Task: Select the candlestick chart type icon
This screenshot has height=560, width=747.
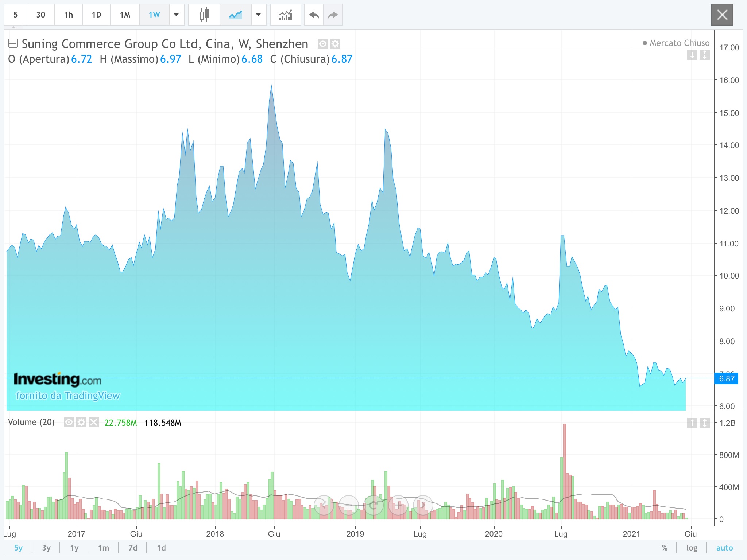Action: (204, 15)
